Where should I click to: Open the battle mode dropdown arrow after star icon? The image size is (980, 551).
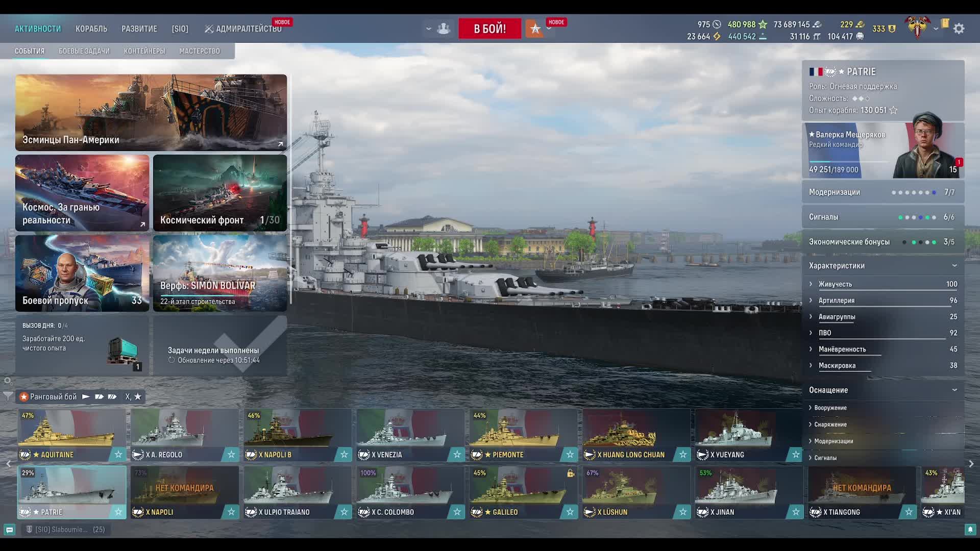(549, 29)
